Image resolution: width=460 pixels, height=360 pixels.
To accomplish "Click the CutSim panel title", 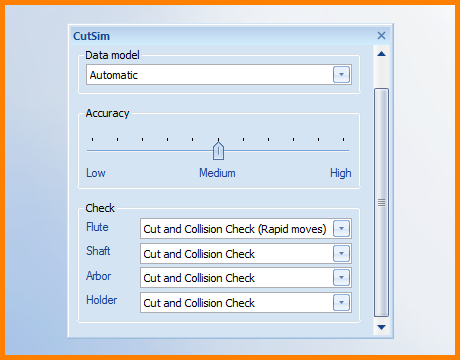I will pyautogui.click(x=91, y=36).
